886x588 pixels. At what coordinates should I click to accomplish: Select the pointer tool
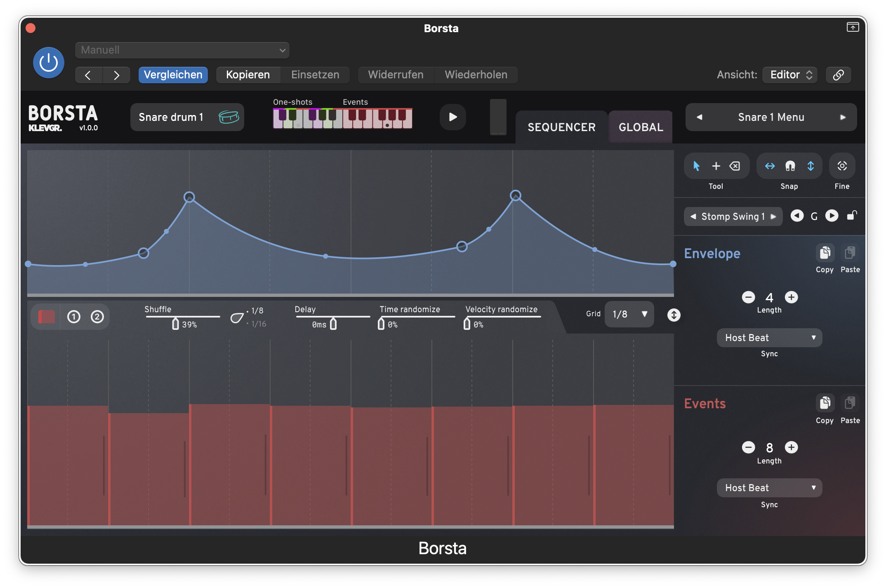[x=696, y=166]
